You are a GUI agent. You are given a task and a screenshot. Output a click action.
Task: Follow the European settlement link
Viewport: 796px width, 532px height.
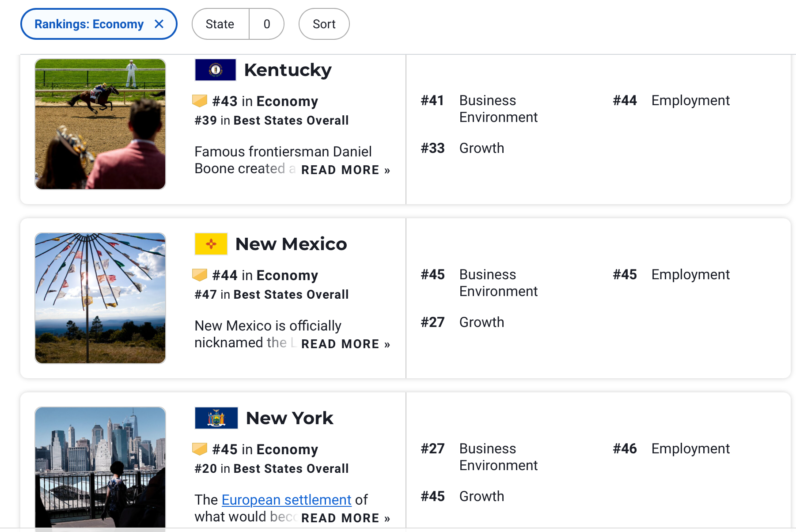click(286, 500)
